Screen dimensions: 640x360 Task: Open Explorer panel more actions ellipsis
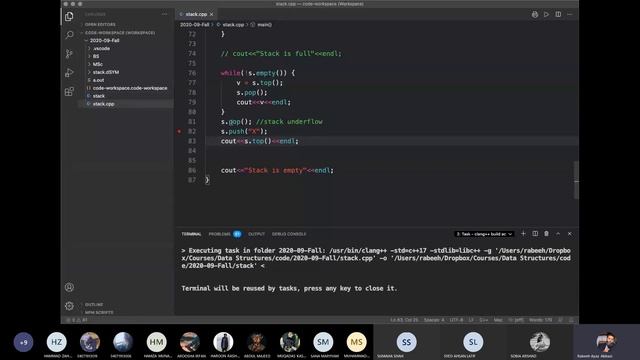[x=164, y=14]
